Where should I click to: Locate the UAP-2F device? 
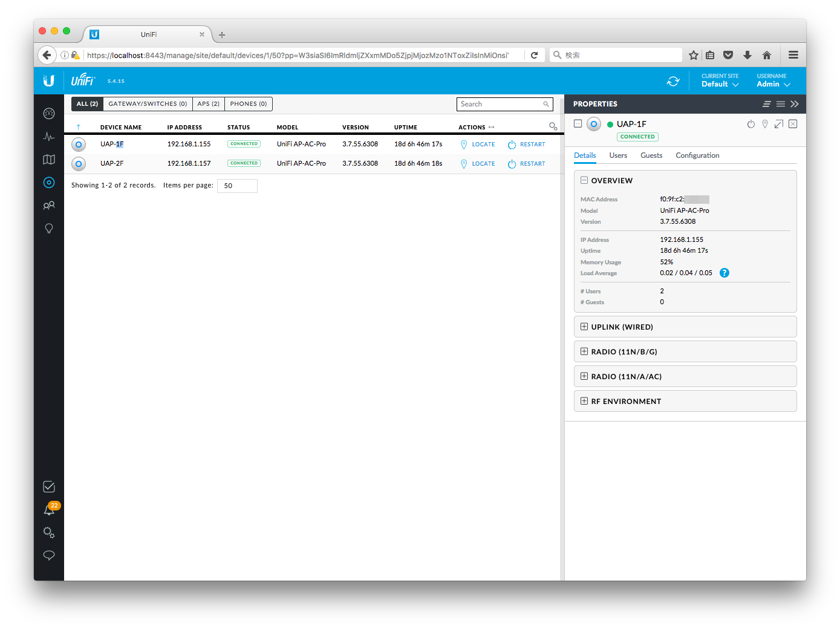pyautogui.click(x=478, y=164)
